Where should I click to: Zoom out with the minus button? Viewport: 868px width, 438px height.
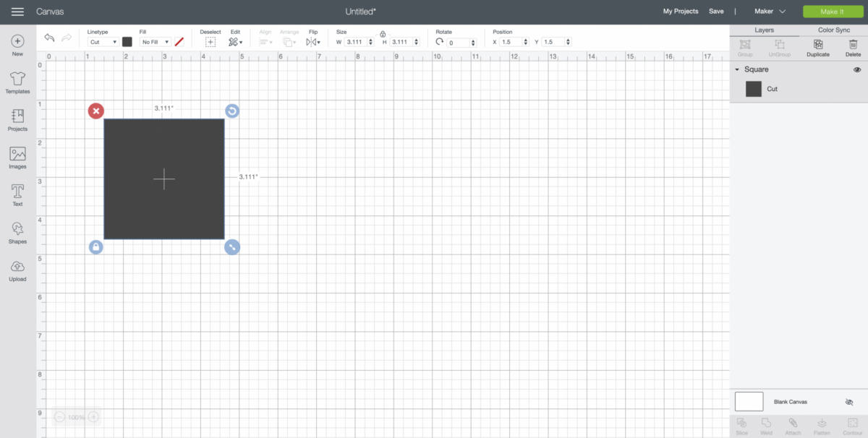(x=60, y=417)
